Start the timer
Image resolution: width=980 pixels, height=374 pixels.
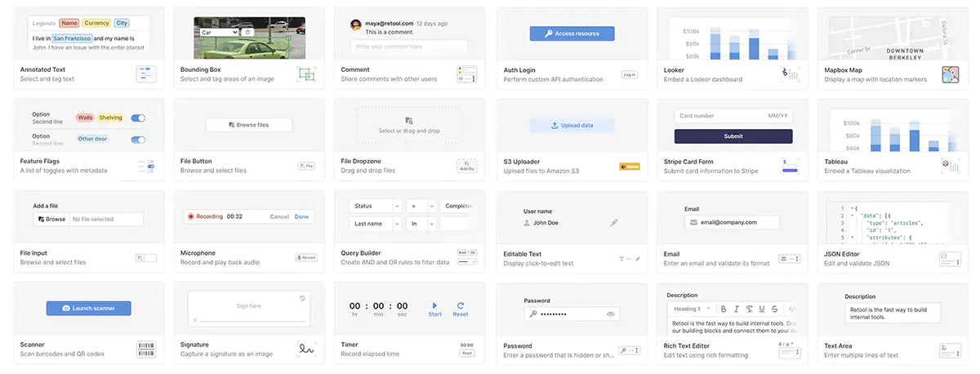tap(434, 309)
